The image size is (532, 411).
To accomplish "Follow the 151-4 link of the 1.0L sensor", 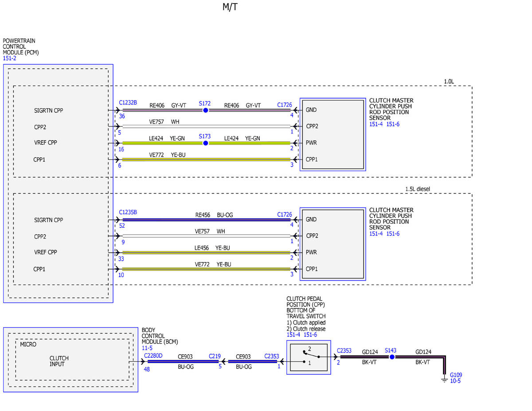I will (376, 124).
